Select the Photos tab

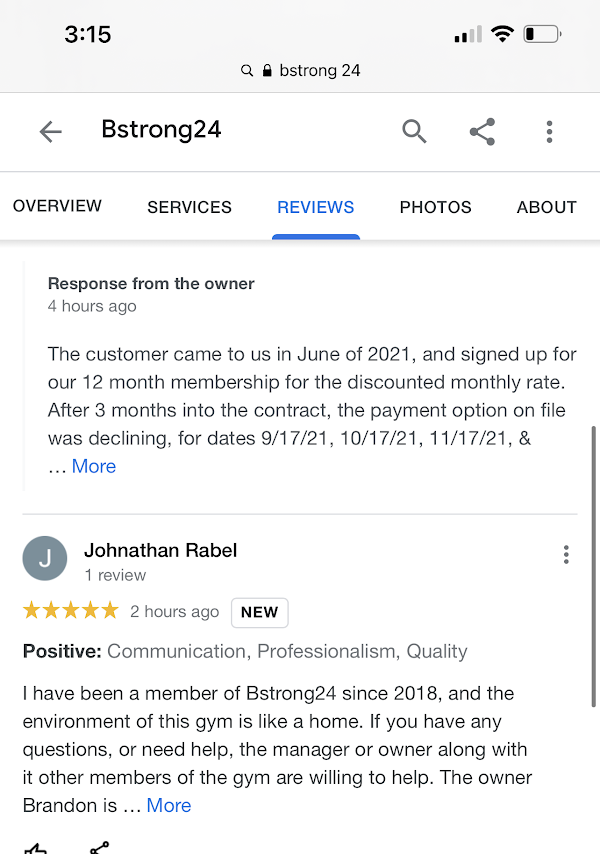[x=435, y=207]
